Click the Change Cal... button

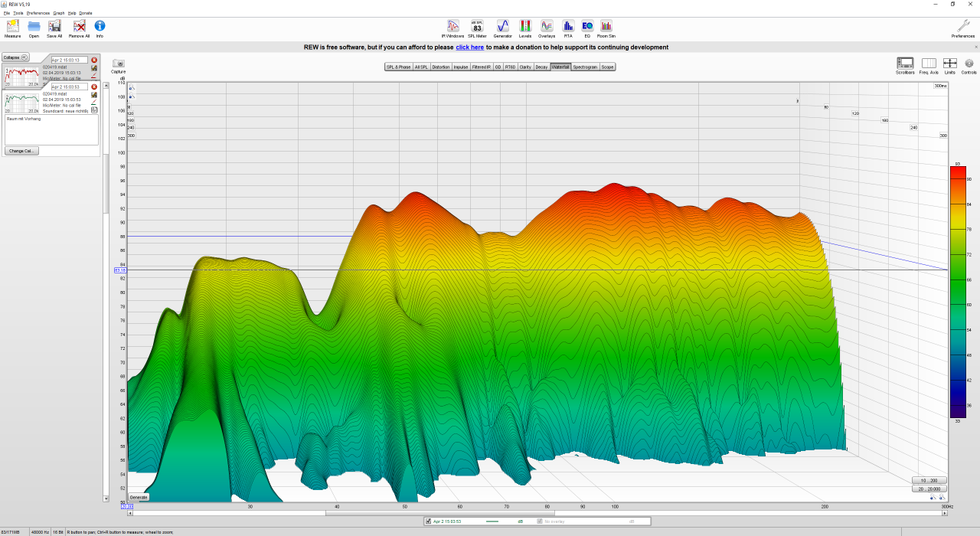click(x=22, y=151)
